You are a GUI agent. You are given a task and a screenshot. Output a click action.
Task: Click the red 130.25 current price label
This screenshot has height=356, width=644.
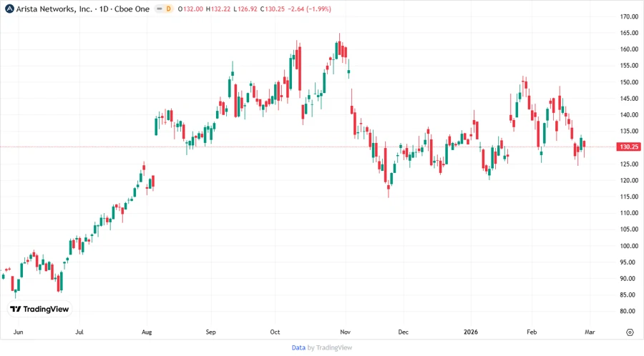click(629, 147)
